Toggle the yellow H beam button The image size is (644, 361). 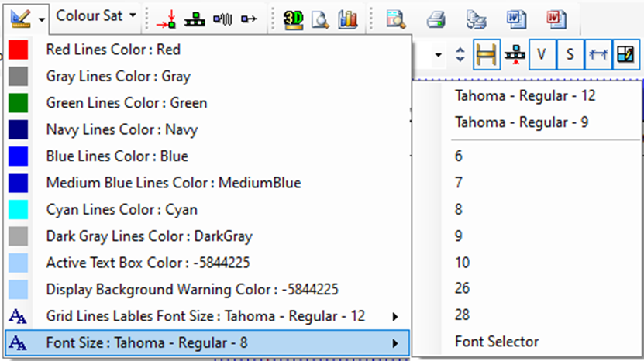pyautogui.click(x=486, y=55)
